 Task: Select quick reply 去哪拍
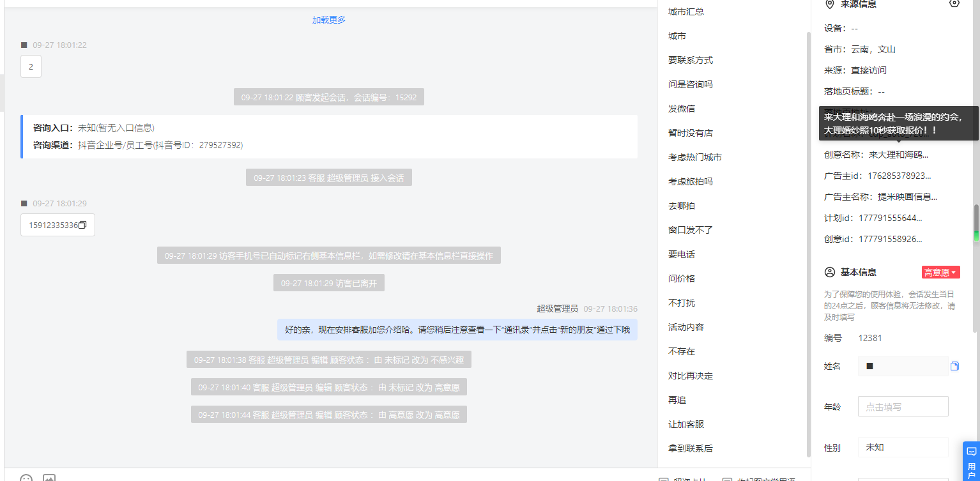pyautogui.click(x=682, y=206)
